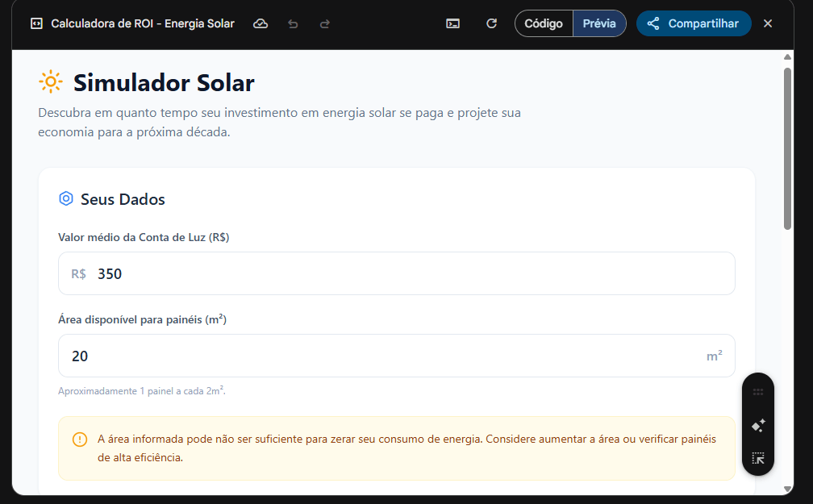Click the Valor médio da Conta de Luz label

point(144,237)
